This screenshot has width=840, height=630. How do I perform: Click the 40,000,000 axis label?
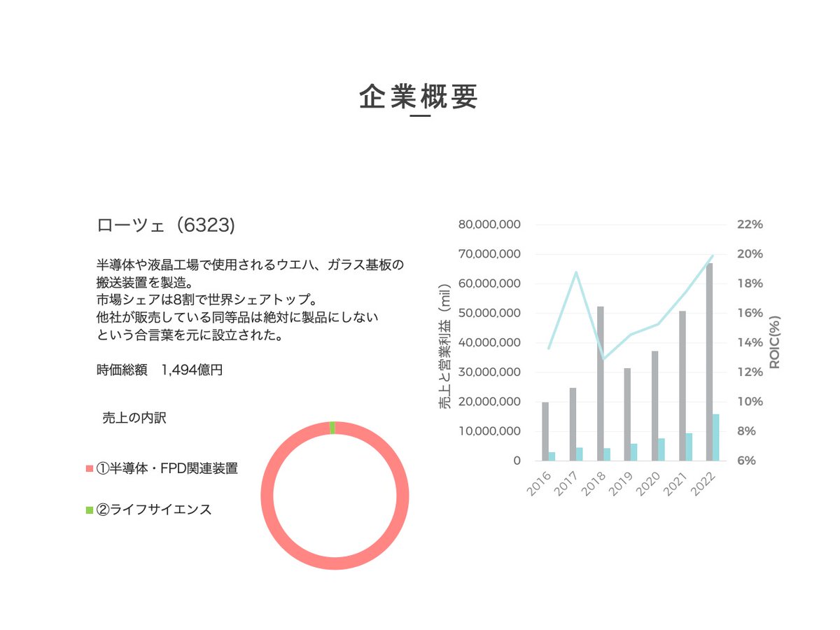coord(489,342)
